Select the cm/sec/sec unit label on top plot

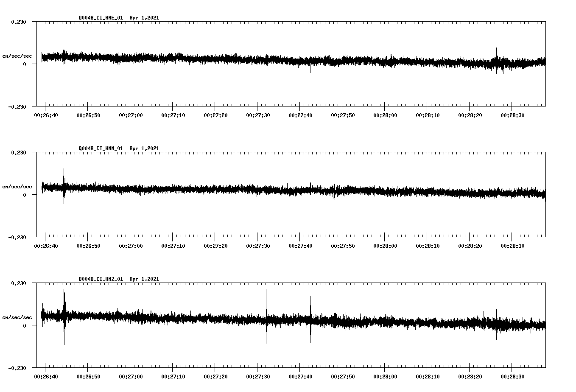click(16, 55)
